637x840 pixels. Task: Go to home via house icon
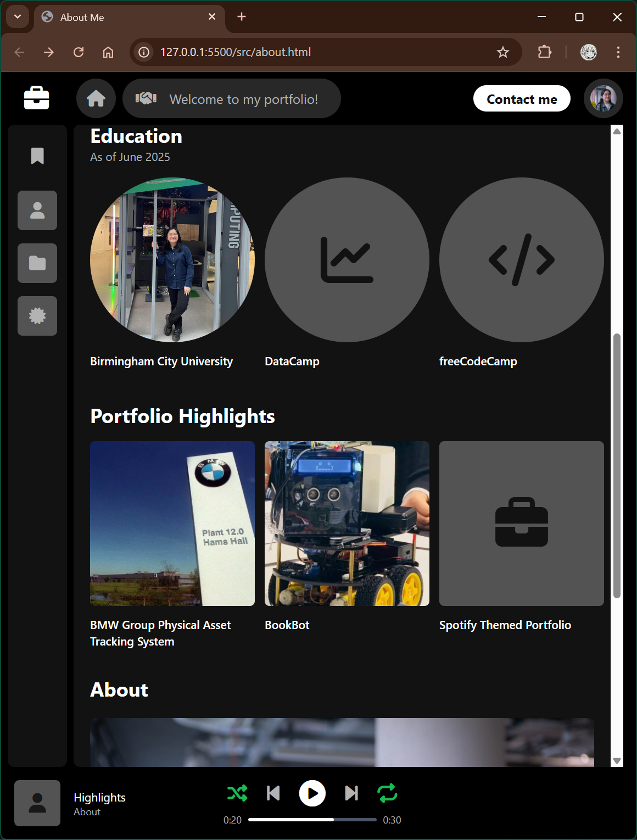[x=96, y=99]
